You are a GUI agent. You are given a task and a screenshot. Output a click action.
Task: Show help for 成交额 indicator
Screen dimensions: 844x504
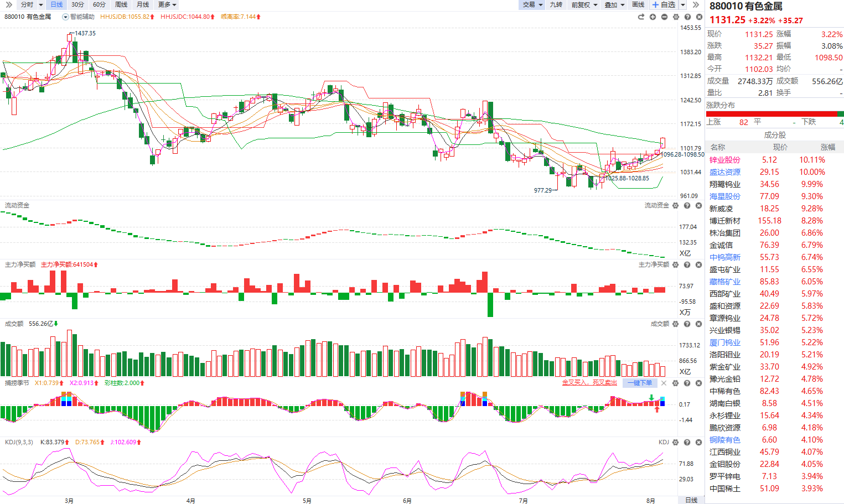pos(687,324)
